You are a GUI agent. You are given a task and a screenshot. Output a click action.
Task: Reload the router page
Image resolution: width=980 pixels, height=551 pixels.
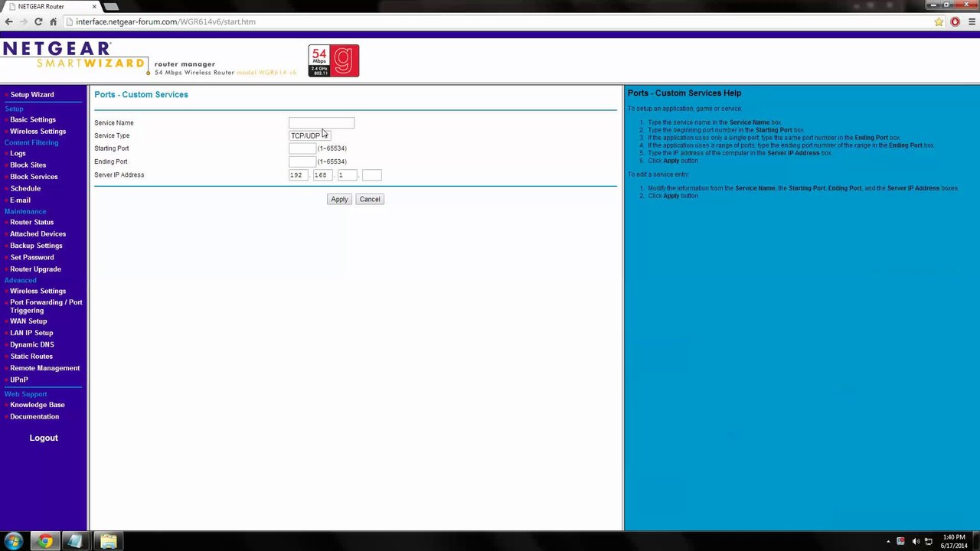pos(38,21)
